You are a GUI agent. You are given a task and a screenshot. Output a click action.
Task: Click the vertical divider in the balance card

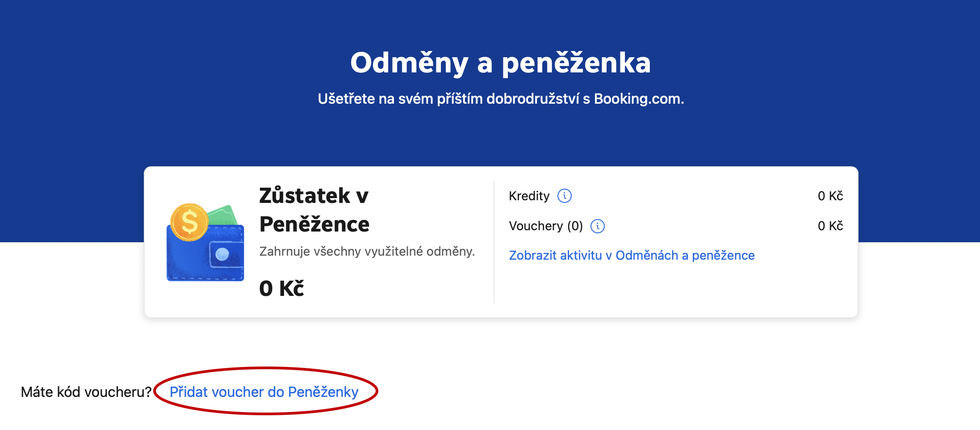click(x=494, y=242)
